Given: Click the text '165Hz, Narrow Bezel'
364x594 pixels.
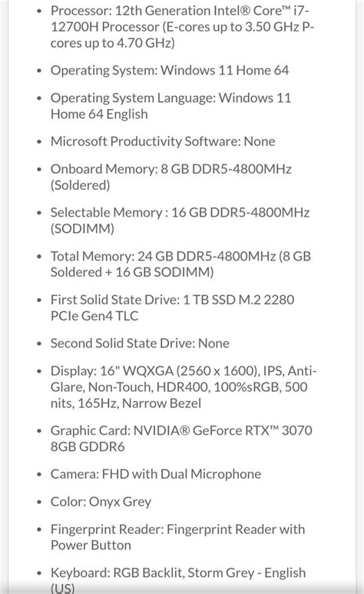Looking at the screenshot, I should coord(140,403).
